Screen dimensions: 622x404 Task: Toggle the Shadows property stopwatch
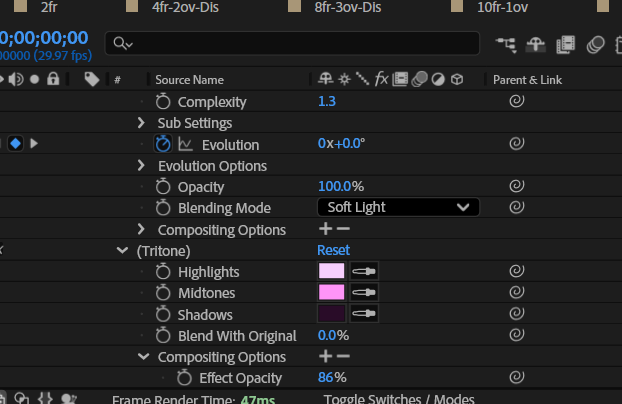164,314
